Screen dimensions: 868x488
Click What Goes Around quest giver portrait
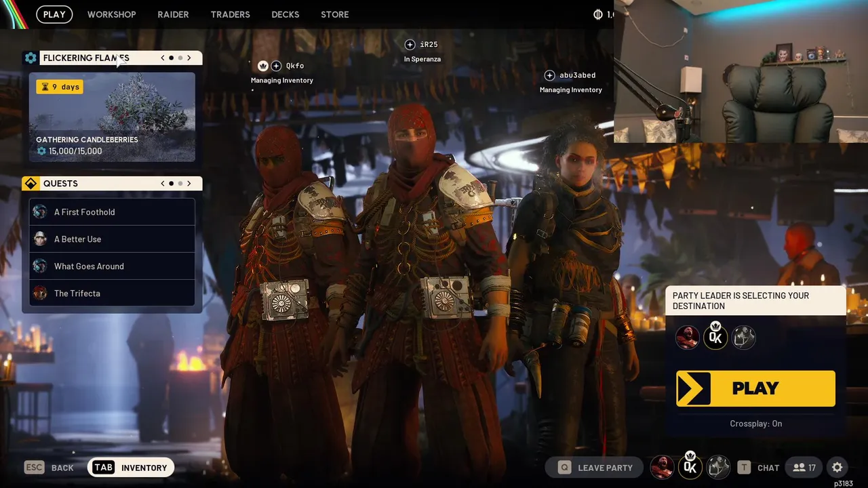(x=40, y=266)
